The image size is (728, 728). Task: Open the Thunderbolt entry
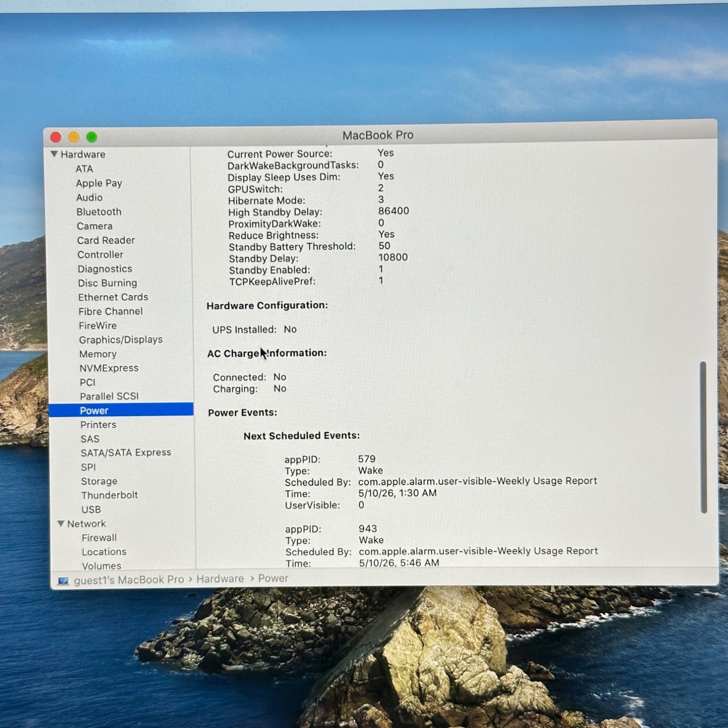click(109, 495)
